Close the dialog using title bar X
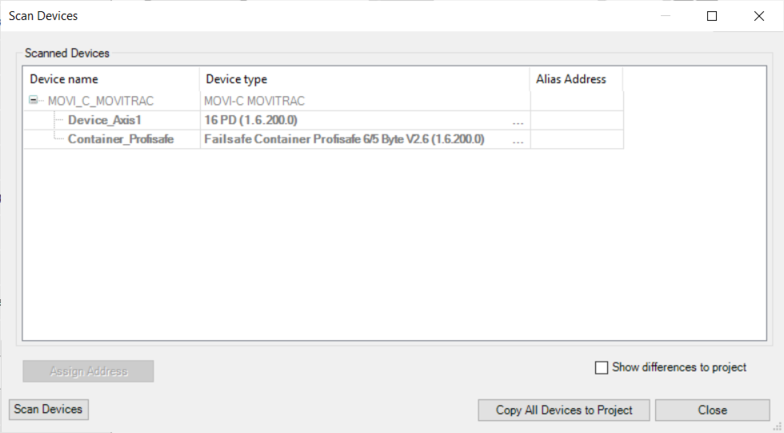 pos(759,16)
